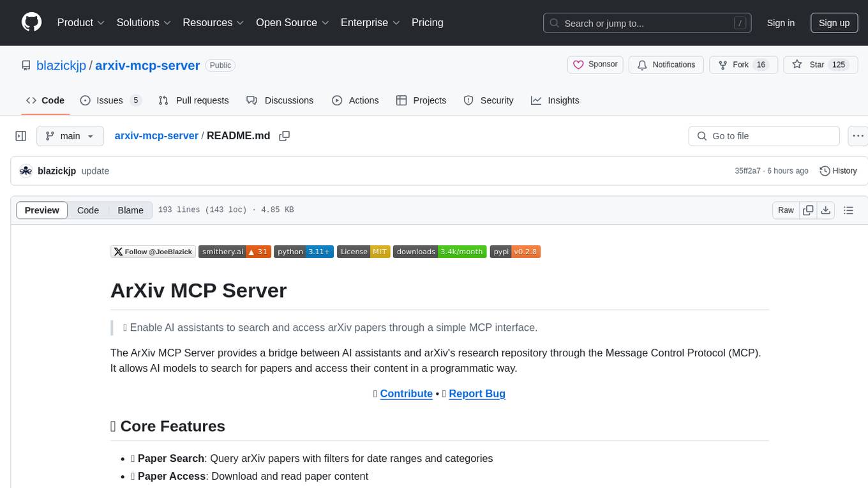Expand the Enterprise menu
868x488 pixels.
370,22
